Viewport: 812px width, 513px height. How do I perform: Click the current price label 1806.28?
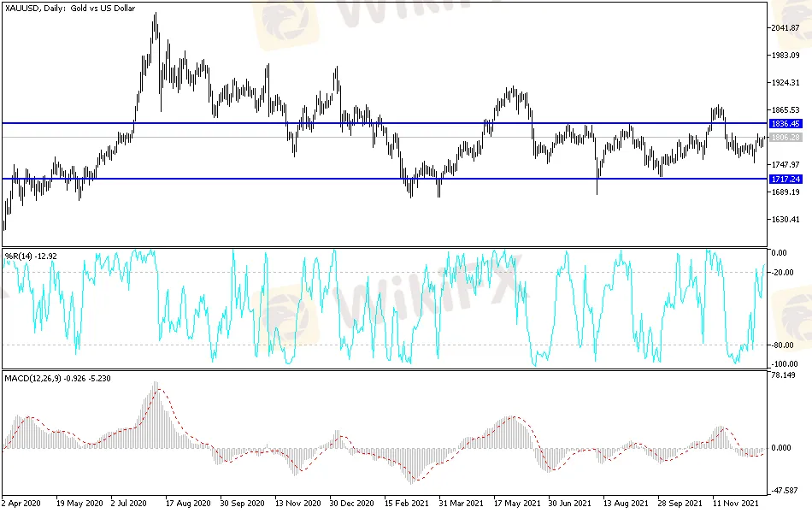click(786, 138)
